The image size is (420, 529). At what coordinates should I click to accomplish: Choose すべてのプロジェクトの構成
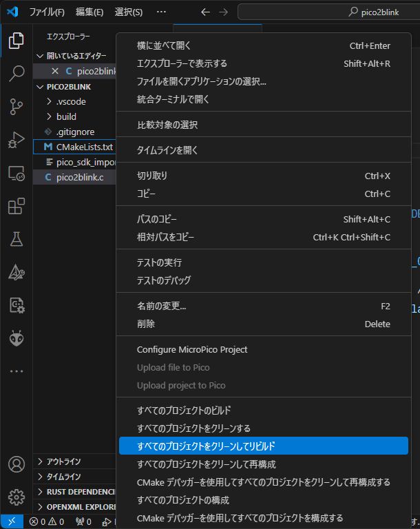[x=264, y=500]
